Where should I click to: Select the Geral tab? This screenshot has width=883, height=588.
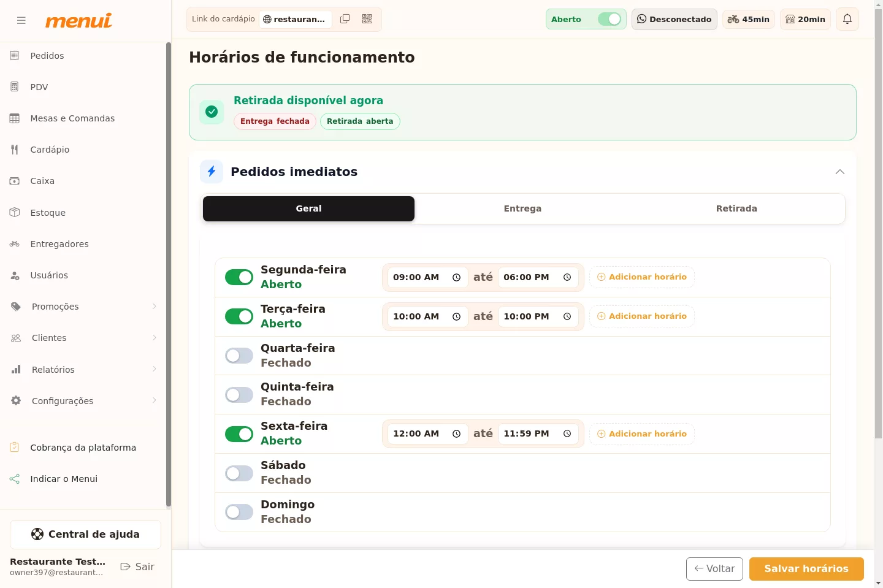pos(308,208)
